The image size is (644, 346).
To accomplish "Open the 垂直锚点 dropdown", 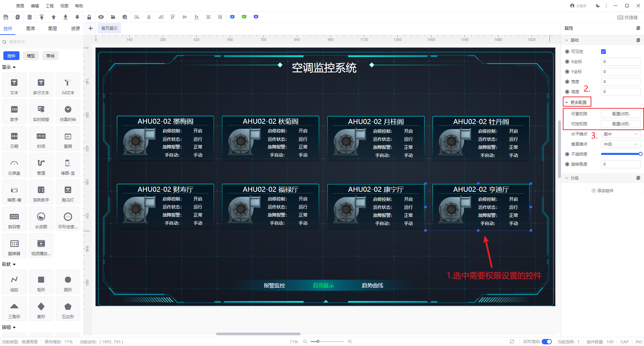I will point(620,144).
